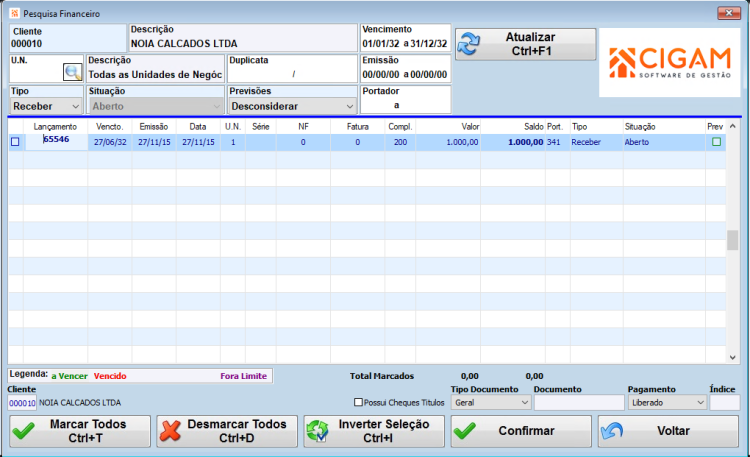Click the U.N. search magnifier icon
Image resolution: width=750 pixels, height=457 pixels.
point(73,72)
